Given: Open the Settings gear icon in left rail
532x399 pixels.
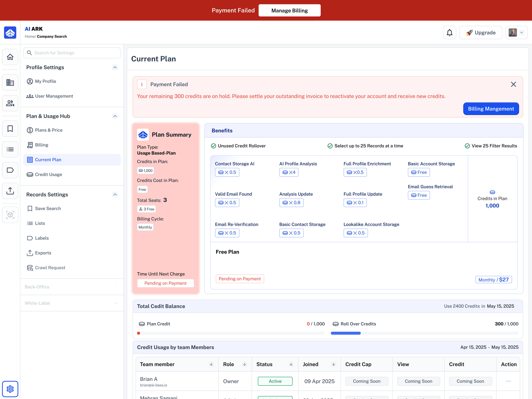Looking at the screenshot, I should [x=10, y=389].
